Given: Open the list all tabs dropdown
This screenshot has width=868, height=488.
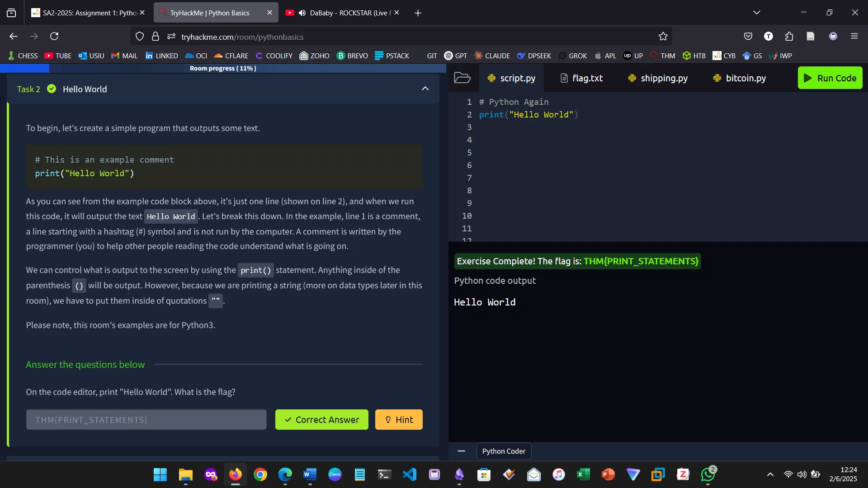Looking at the screenshot, I should tap(756, 13).
